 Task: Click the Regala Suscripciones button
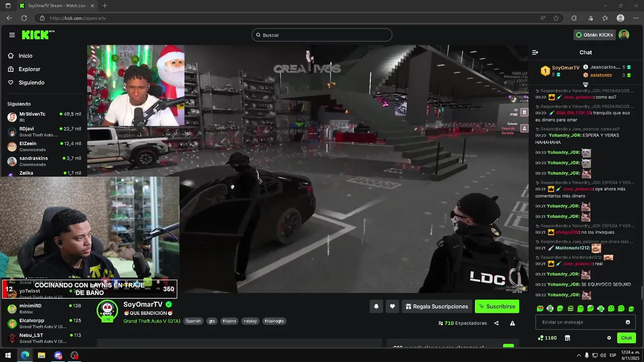(x=437, y=306)
